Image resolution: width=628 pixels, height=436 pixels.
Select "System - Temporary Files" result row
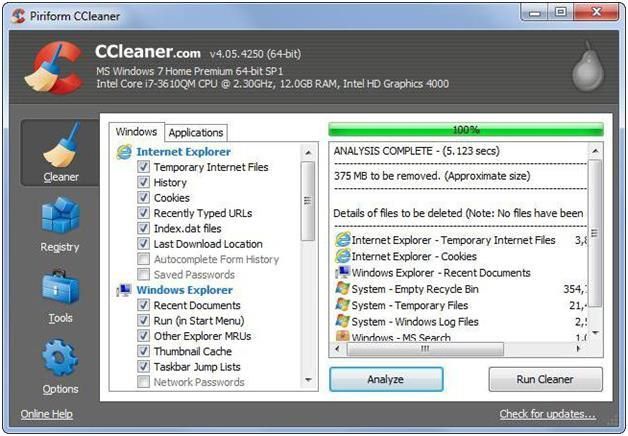click(x=461, y=305)
